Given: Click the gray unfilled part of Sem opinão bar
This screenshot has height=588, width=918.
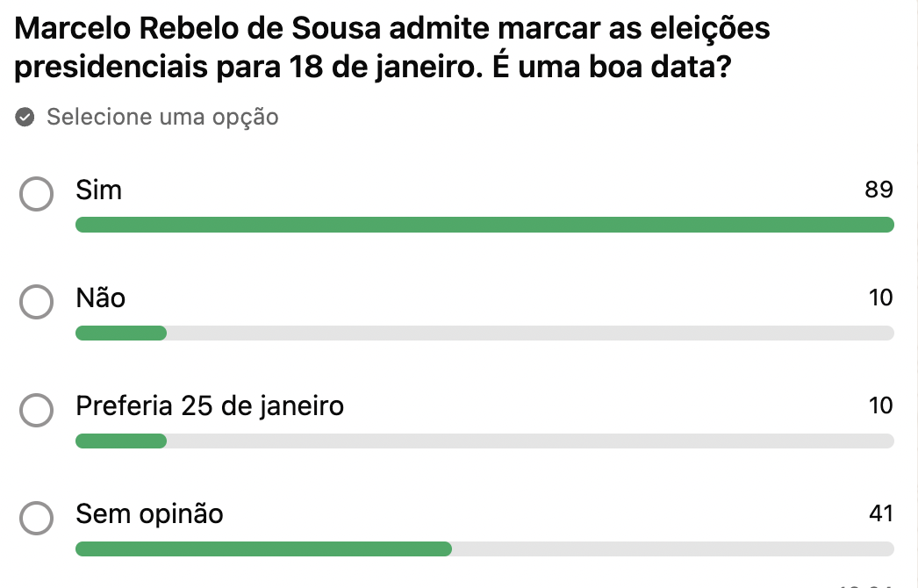Looking at the screenshot, I should click(672, 549).
